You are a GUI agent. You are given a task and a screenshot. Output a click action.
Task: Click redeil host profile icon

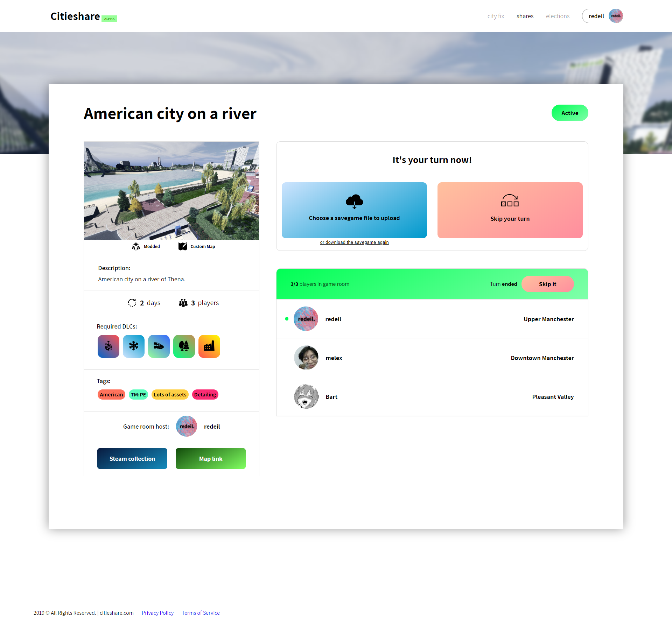(x=187, y=426)
